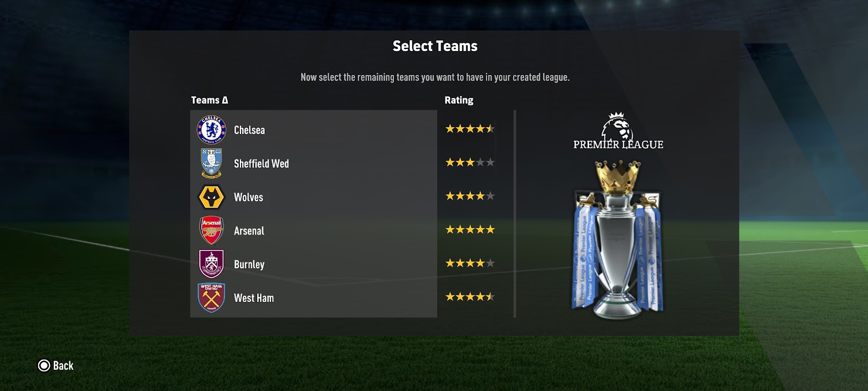The height and width of the screenshot is (391, 868).
Task: Click the Burnley club crest
Action: tap(211, 264)
